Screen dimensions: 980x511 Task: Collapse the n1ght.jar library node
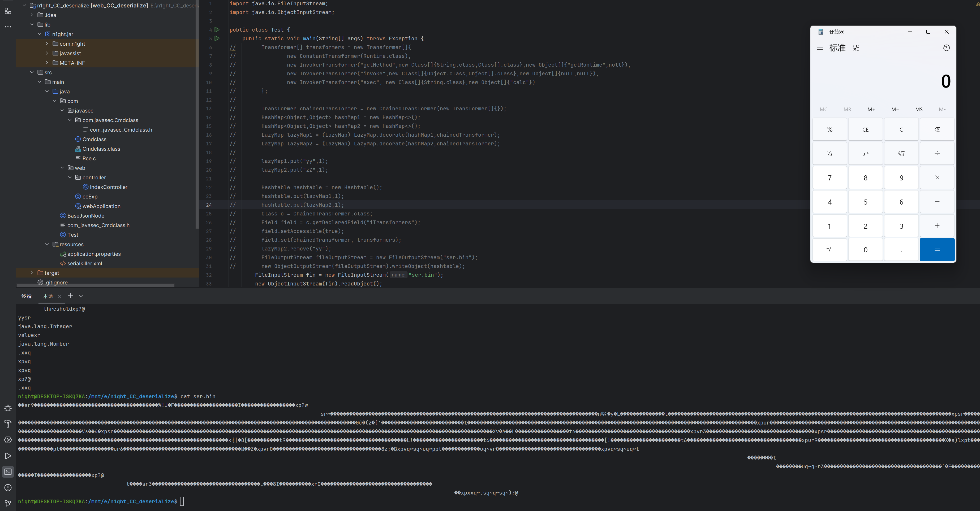[40, 34]
